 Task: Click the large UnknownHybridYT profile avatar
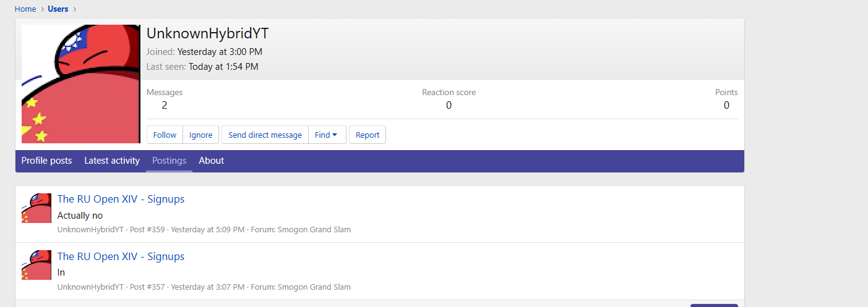coord(81,84)
